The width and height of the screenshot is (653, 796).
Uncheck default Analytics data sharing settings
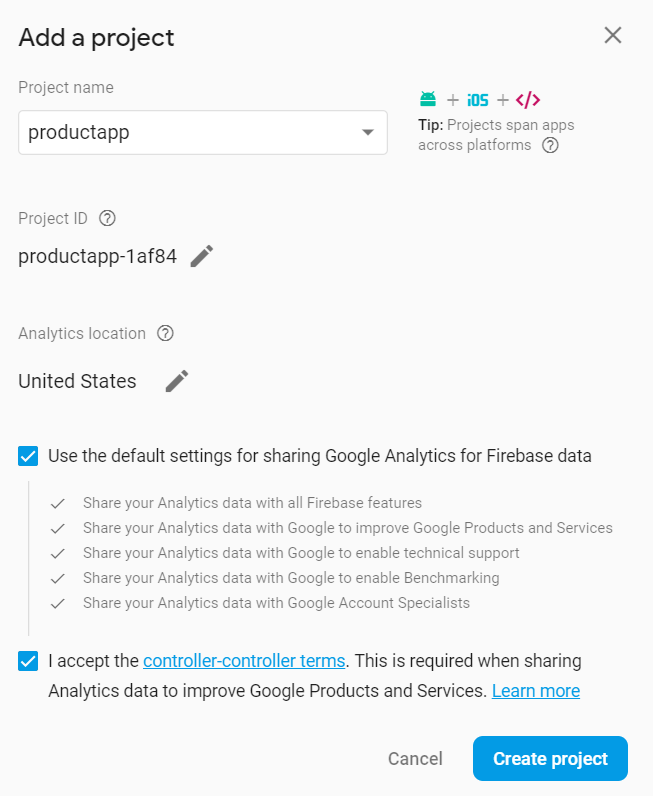28,456
